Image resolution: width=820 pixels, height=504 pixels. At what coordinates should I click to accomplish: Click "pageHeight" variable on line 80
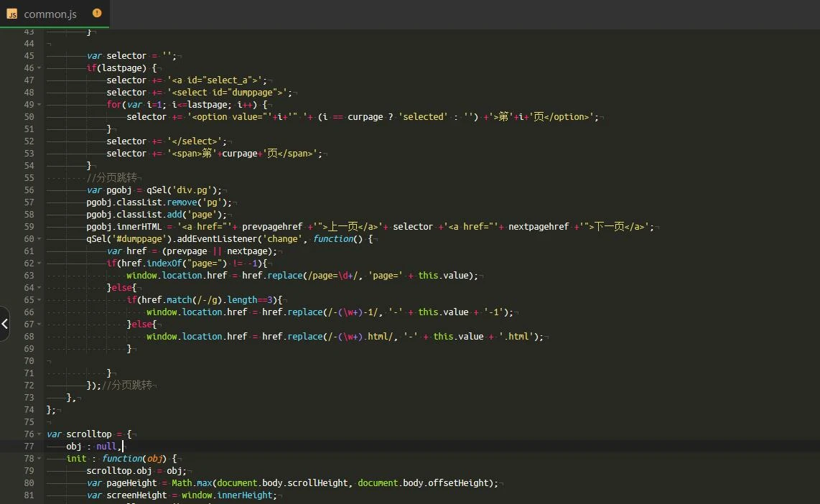click(131, 483)
